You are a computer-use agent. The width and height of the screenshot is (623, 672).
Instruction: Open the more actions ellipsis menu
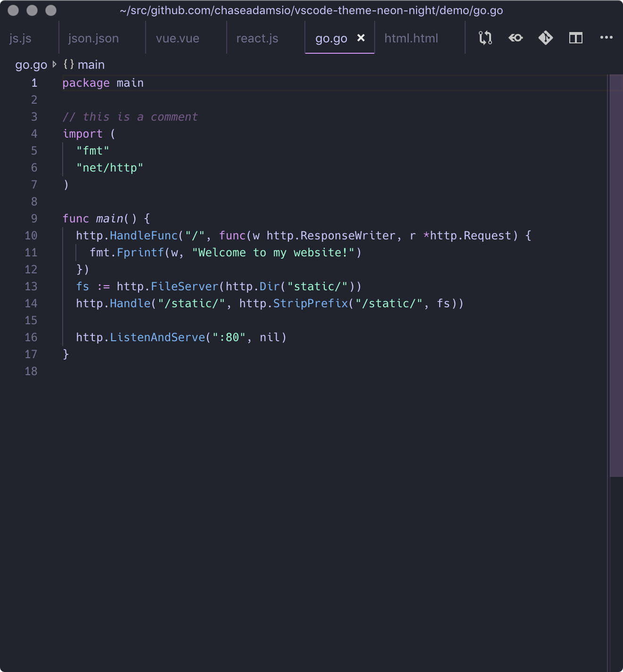click(x=607, y=37)
